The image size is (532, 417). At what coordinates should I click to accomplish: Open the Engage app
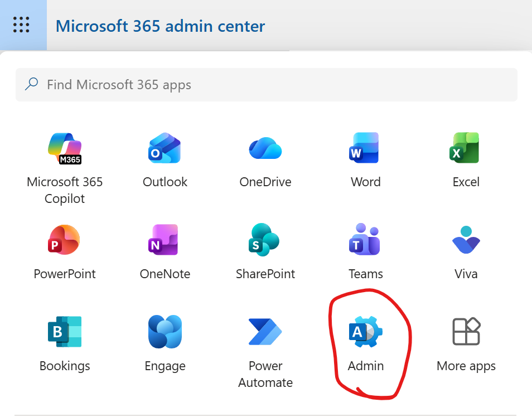tap(165, 332)
